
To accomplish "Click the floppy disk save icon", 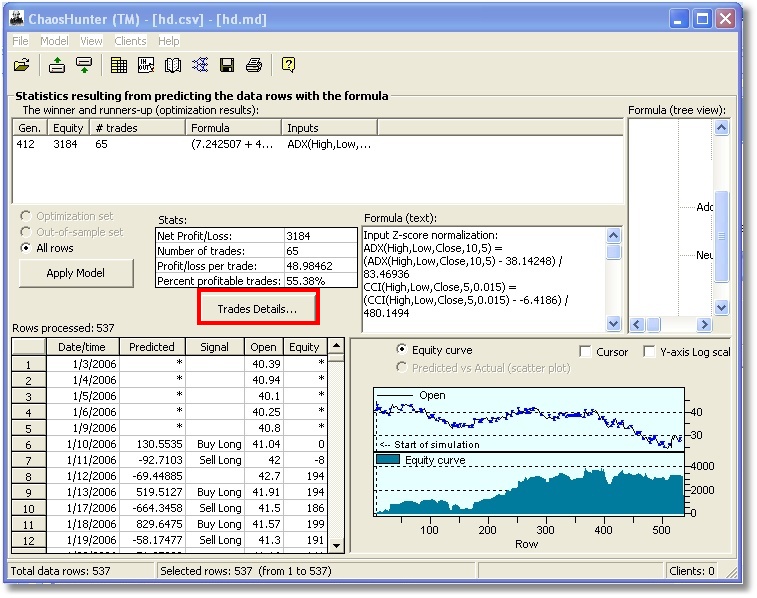I will pyautogui.click(x=227, y=65).
